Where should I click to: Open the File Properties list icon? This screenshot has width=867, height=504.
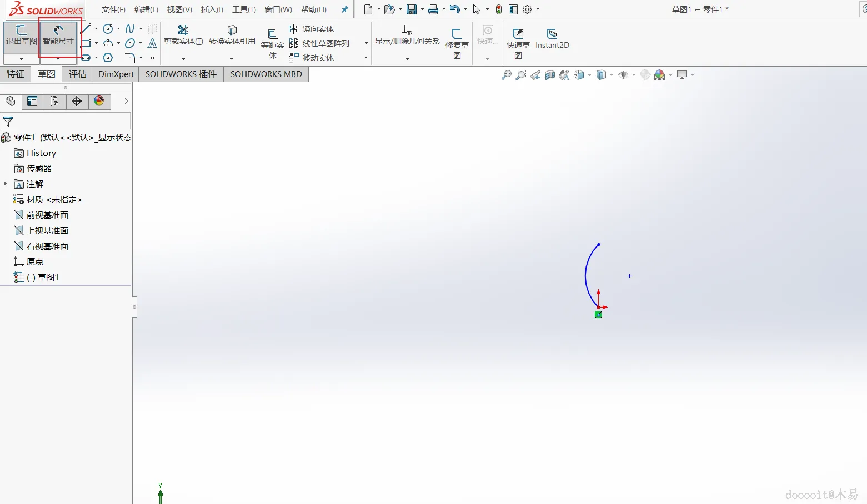(x=513, y=9)
